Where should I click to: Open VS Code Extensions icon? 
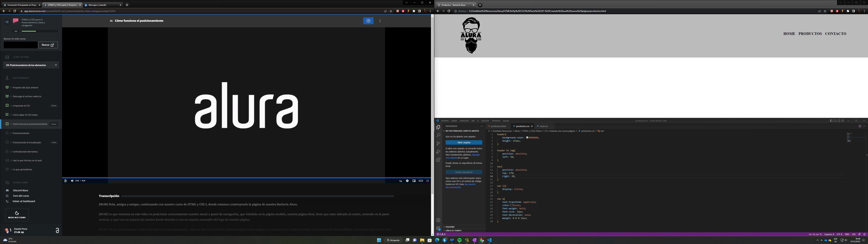pyautogui.click(x=438, y=160)
